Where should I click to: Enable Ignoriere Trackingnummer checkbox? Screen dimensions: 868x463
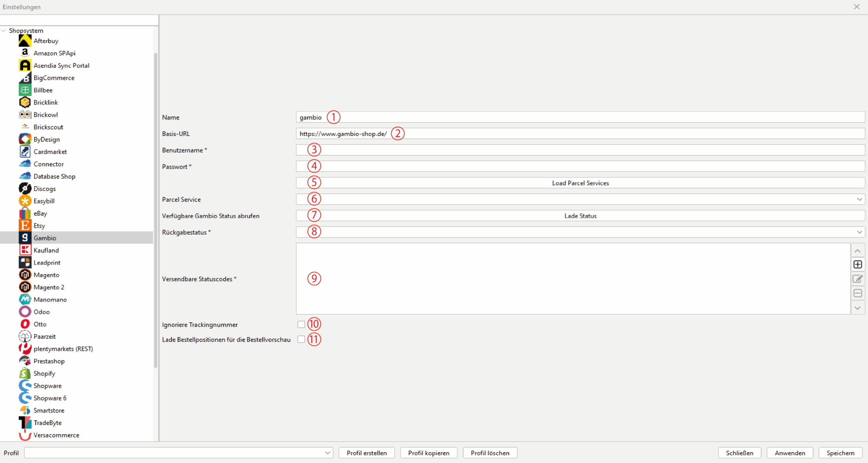[301, 324]
